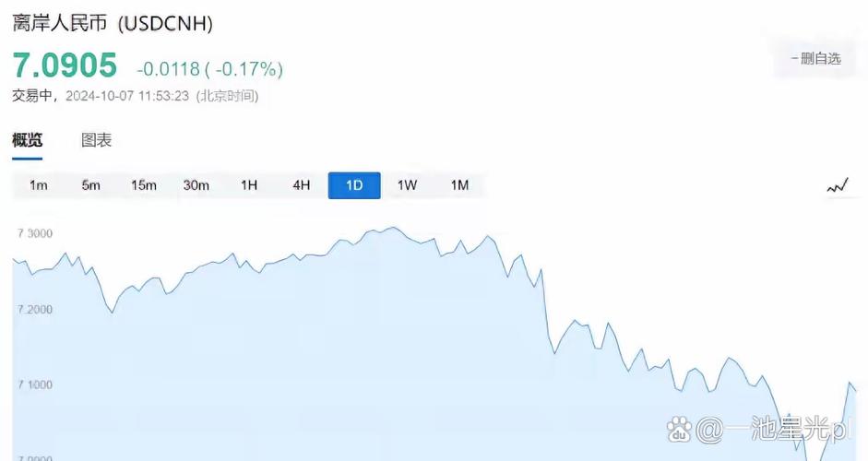Select the 1H timeframe

click(x=248, y=185)
